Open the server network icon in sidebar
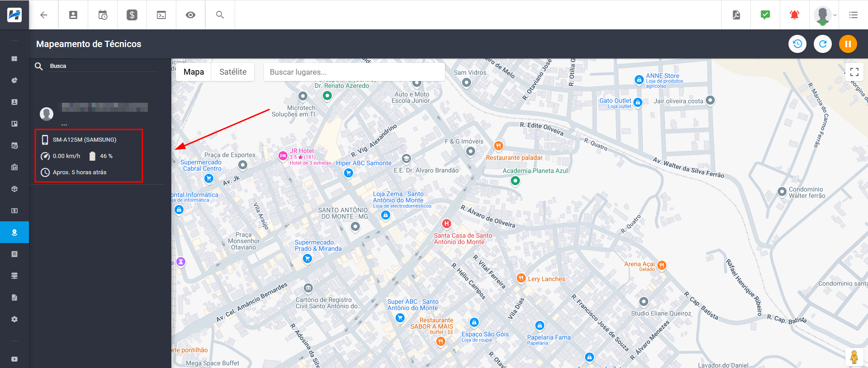This screenshot has width=868, height=368. [x=14, y=276]
